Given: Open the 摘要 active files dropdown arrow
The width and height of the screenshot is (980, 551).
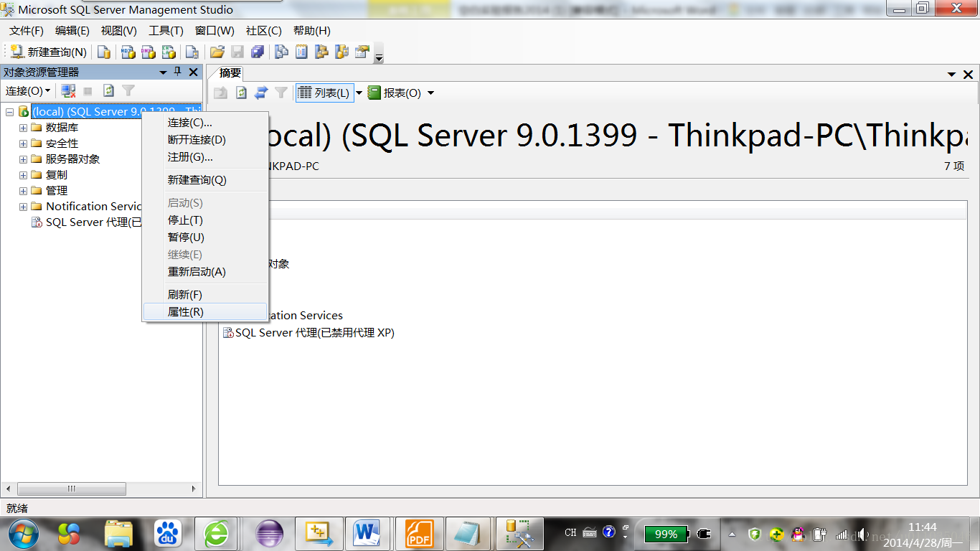Looking at the screenshot, I should (x=952, y=74).
